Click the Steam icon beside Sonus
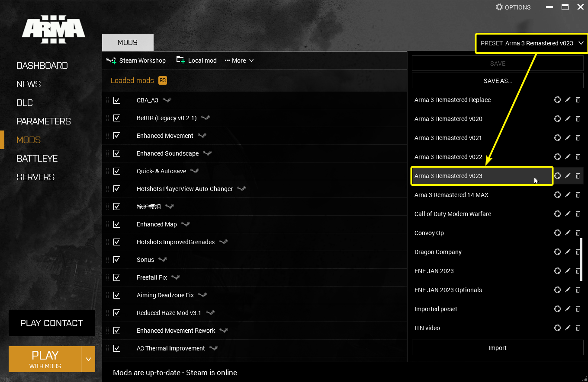 click(x=163, y=260)
